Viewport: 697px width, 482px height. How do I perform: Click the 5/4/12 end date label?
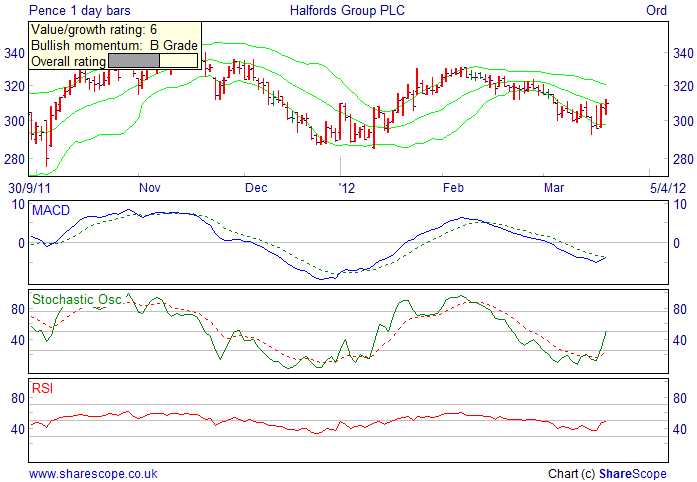(668, 188)
